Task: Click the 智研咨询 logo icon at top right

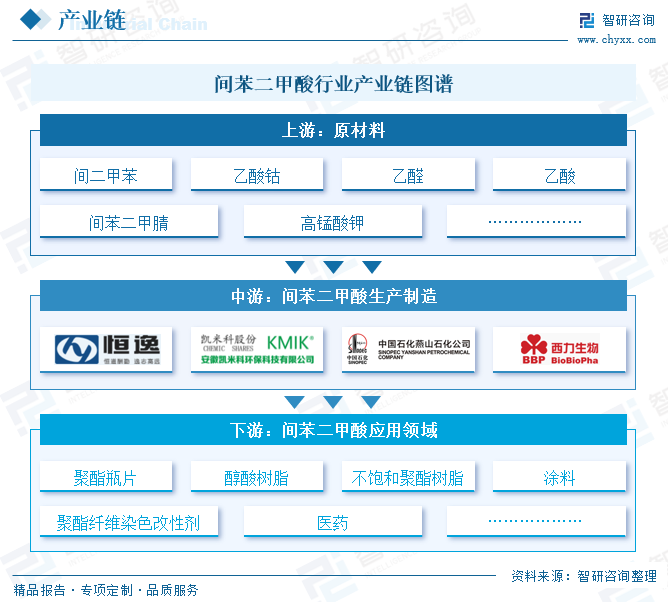Action: point(587,19)
